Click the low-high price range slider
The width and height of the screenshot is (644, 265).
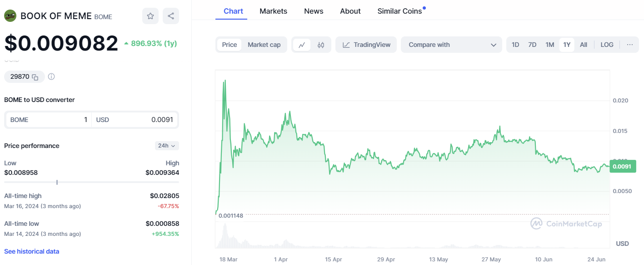(91, 182)
